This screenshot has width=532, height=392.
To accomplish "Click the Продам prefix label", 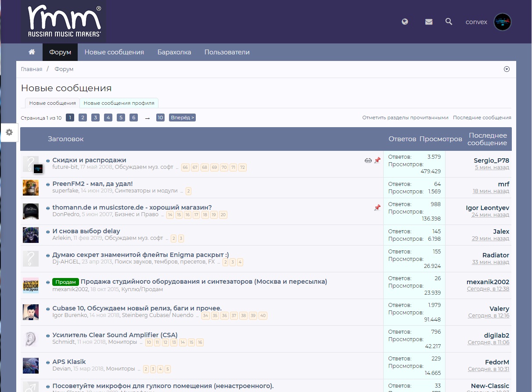I will pyautogui.click(x=65, y=282).
